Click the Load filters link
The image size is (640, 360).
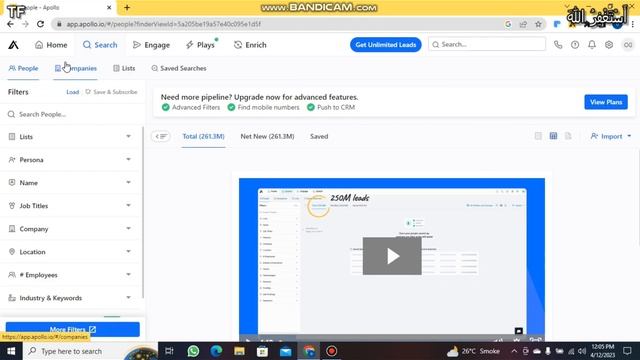(73, 92)
